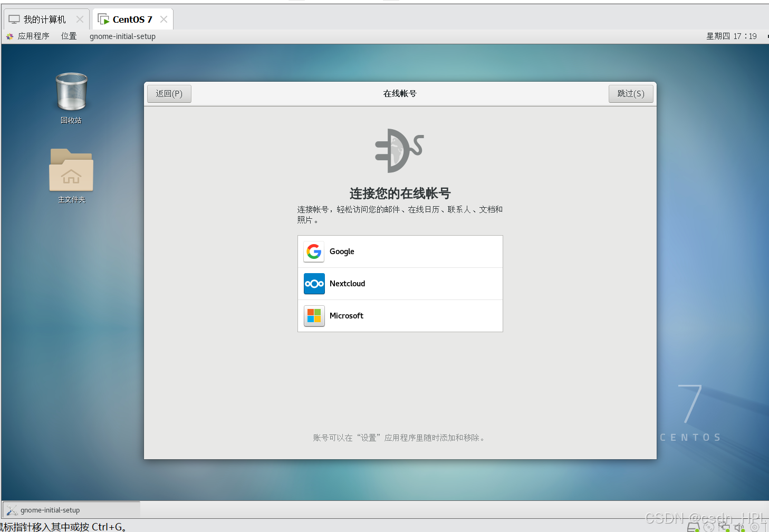
Task: Switch to the CentOS 7 tab
Action: tap(132, 20)
